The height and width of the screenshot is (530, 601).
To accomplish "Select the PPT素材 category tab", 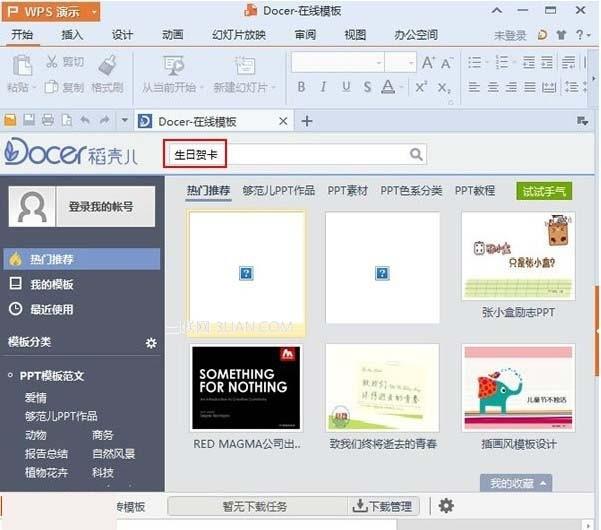I will [x=348, y=190].
